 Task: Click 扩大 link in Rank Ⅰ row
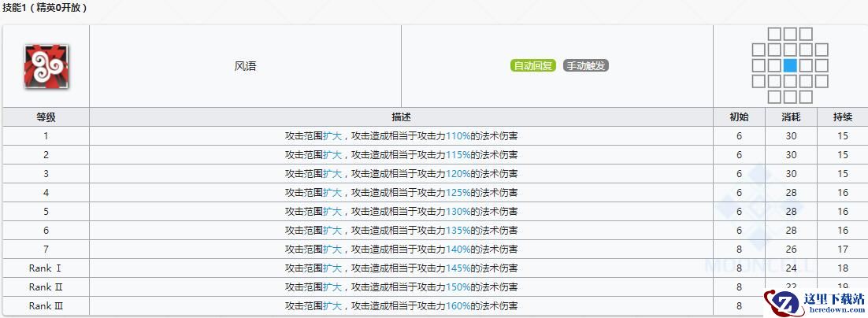coord(332,268)
